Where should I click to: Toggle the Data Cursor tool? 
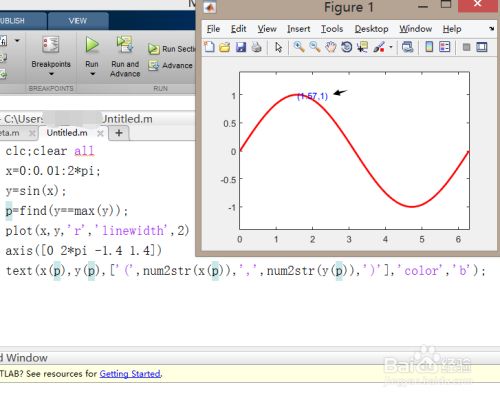pos(362,47)
